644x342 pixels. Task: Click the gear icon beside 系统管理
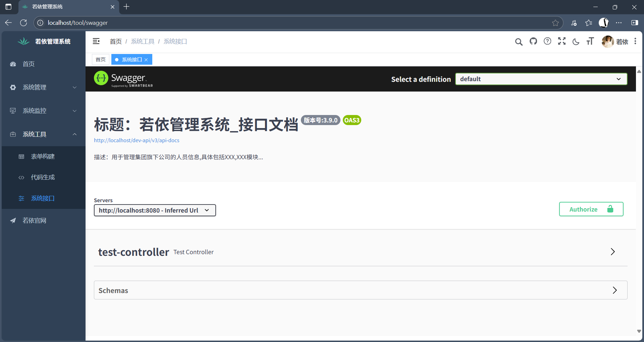coord(13,88)
